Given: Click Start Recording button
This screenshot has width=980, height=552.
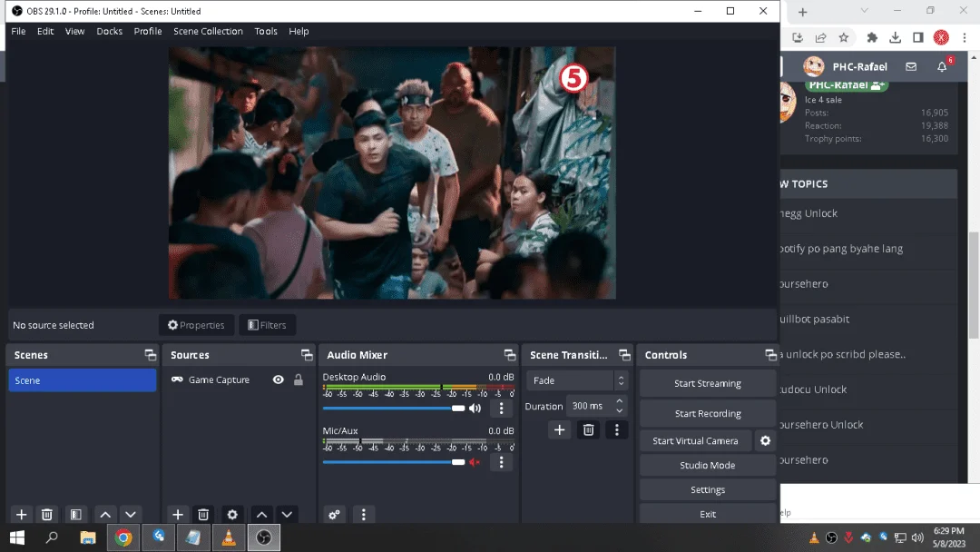Looking at the screenshot, I should pyautogui.click(x=708, y=413).
